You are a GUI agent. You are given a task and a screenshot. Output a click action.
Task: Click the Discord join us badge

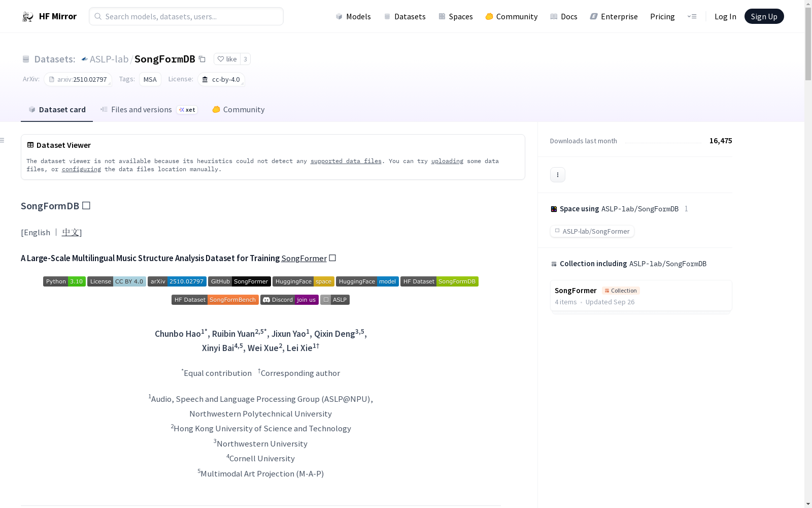289,300
